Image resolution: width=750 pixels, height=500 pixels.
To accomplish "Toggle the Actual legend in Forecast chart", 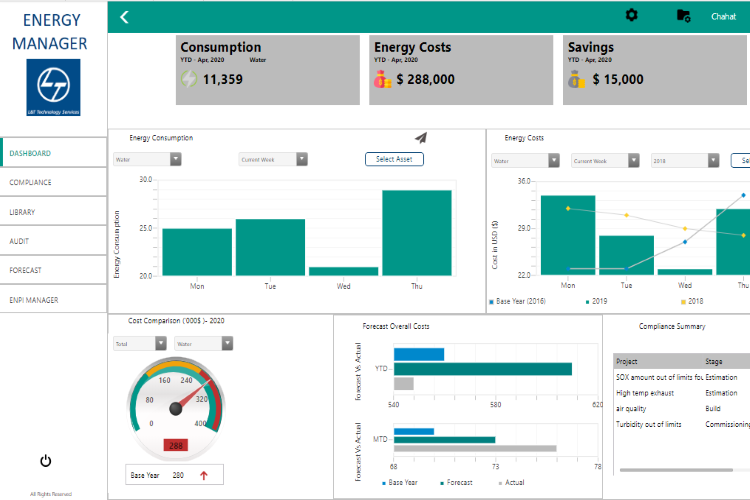I will pyautogui.click(x=510, y=482).
